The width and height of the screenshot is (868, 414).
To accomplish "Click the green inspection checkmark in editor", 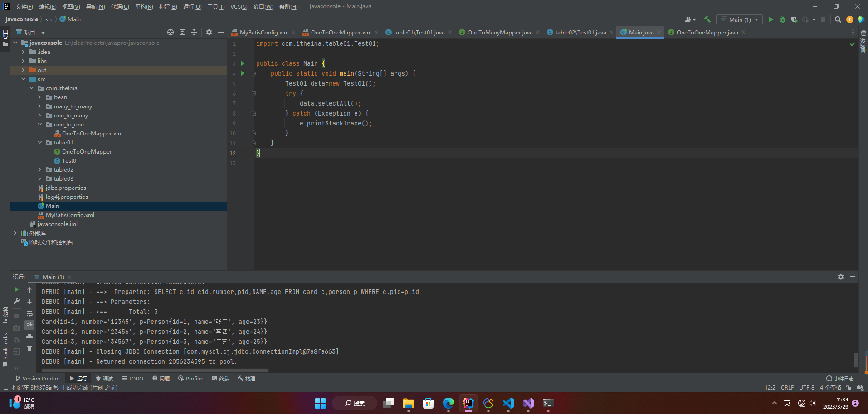I will [853, 44].
